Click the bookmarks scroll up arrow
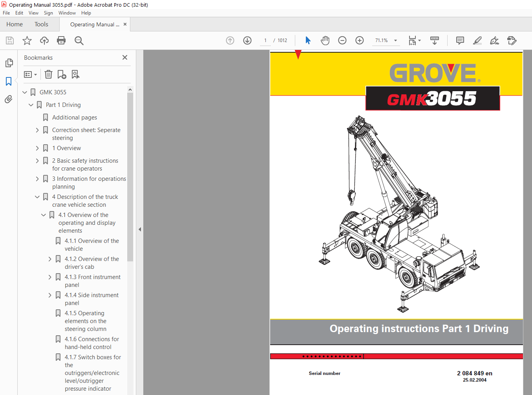 (x=130, y=90)
